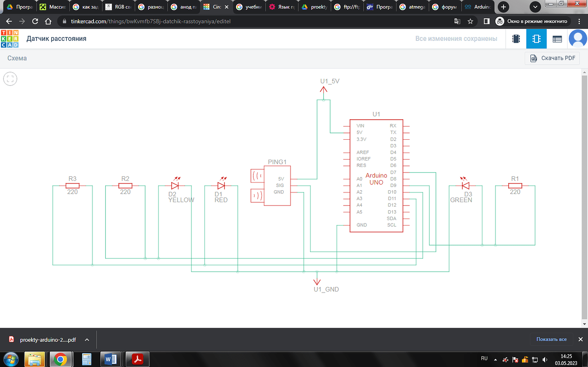Open Microsoft Word from the taskbar
Screen dimensions: 588x367
pyautogui.click(x=111, y=359)
